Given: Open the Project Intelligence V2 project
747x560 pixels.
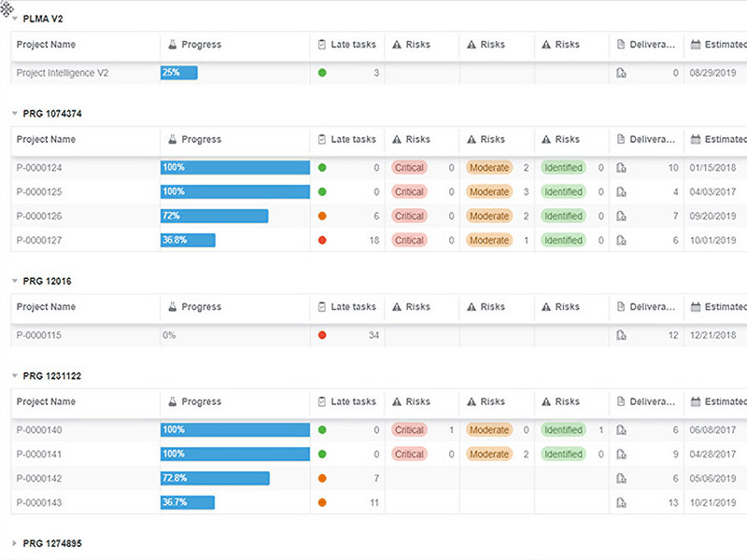Looking at the screenshot, I should (63, 73).
